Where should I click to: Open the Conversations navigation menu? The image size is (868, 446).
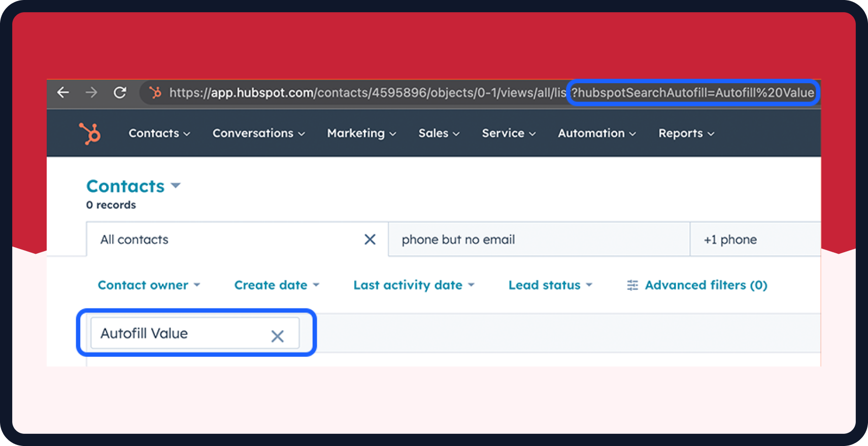coord(258,133)
